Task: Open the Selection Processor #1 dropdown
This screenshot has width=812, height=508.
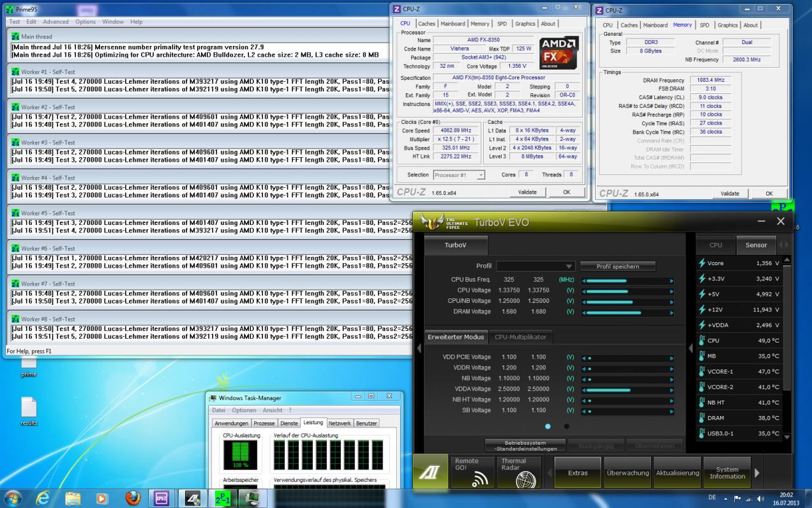Action: (459, 175)
